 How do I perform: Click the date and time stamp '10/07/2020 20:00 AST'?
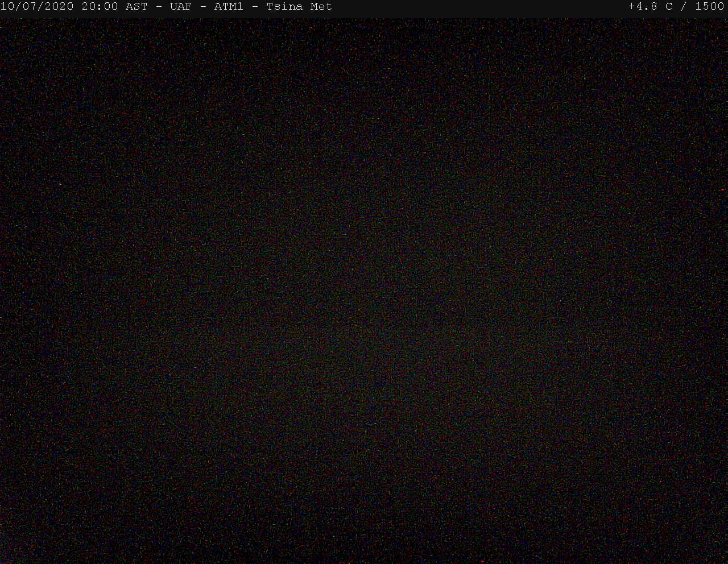[74, 6]
